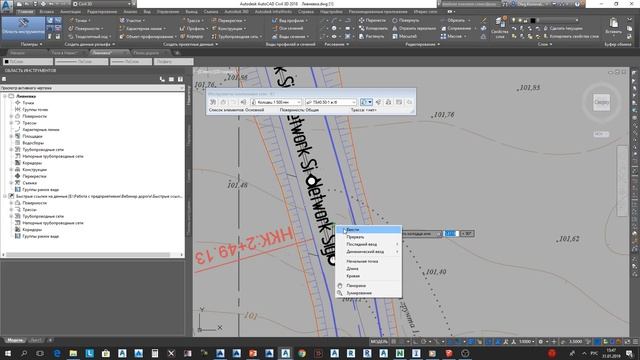Switch to the Вставка ribbon tab

tap(47, 12)
